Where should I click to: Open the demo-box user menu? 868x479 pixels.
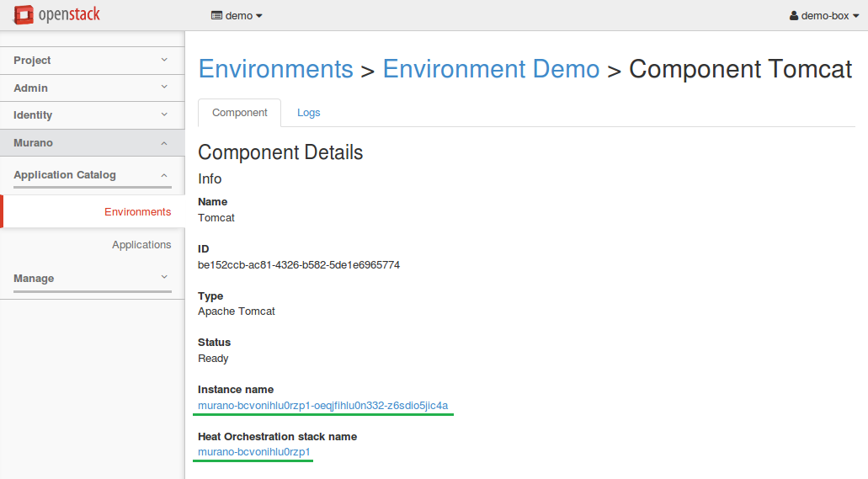pyautogui.click(x=823, y=16)
